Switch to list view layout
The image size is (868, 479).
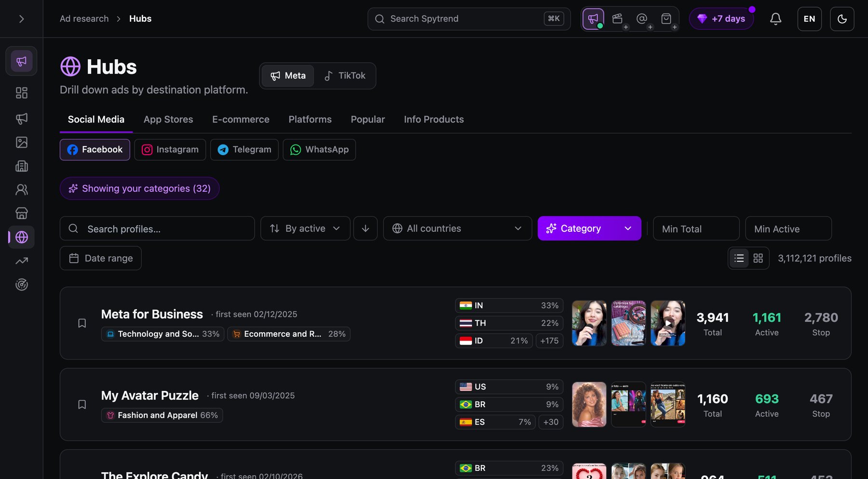click(739, 258)
